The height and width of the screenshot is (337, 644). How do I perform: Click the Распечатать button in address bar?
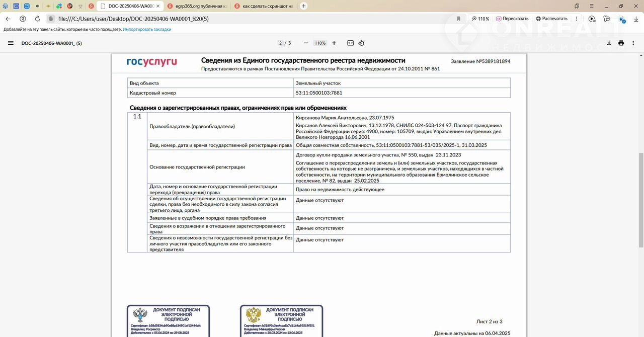point(551,19)
